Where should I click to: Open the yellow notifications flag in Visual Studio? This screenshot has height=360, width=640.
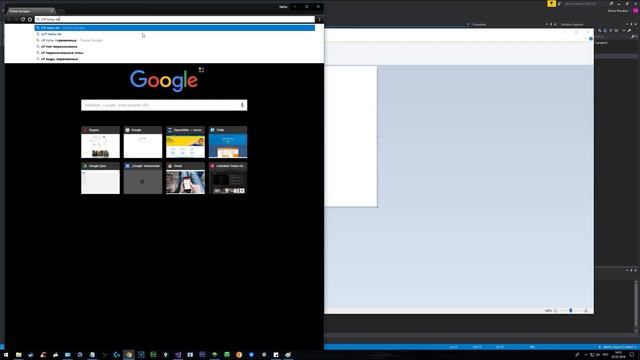[x=551, y=4]
